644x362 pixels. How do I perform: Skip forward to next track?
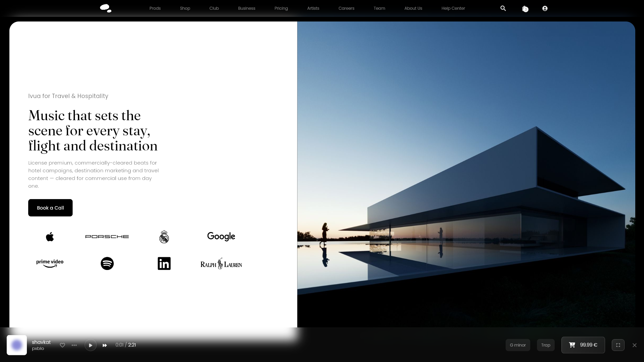click(105, 345)
